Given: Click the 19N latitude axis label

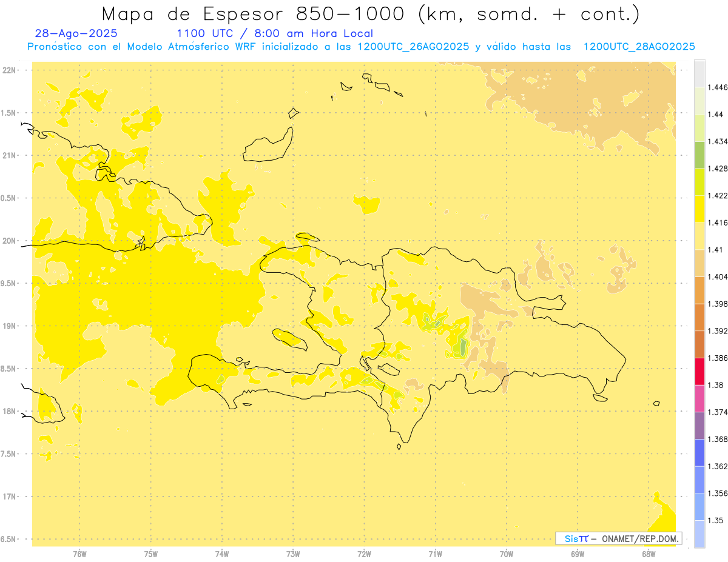Looking at the screenshot, I should click(x=9, y=326).
